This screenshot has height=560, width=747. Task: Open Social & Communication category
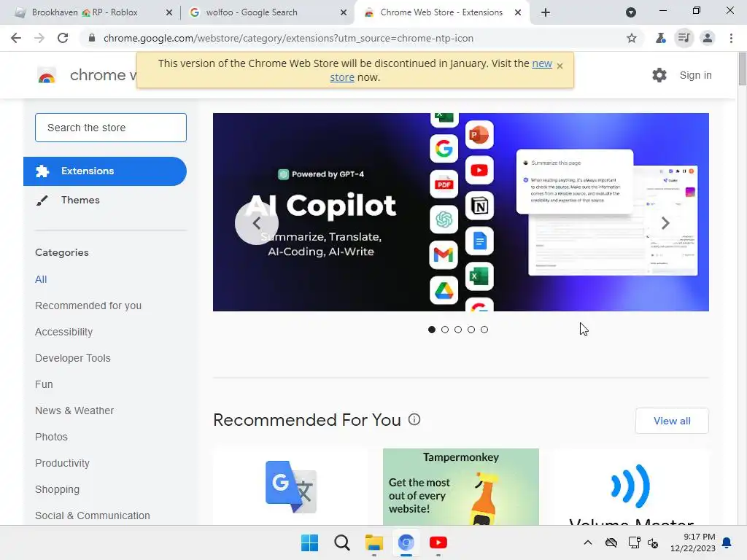(x=93, y=516)
